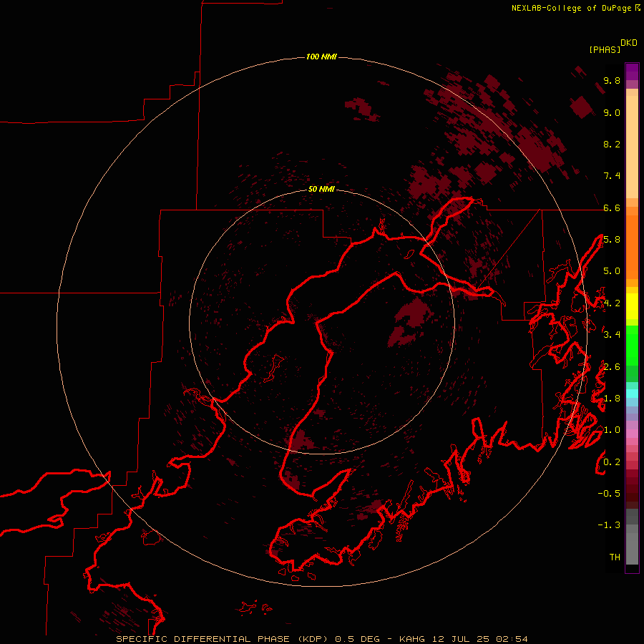This screenshot has height=644, width=644.
Task: Click the TH label on color scale
Action: [x=615, y=557]
